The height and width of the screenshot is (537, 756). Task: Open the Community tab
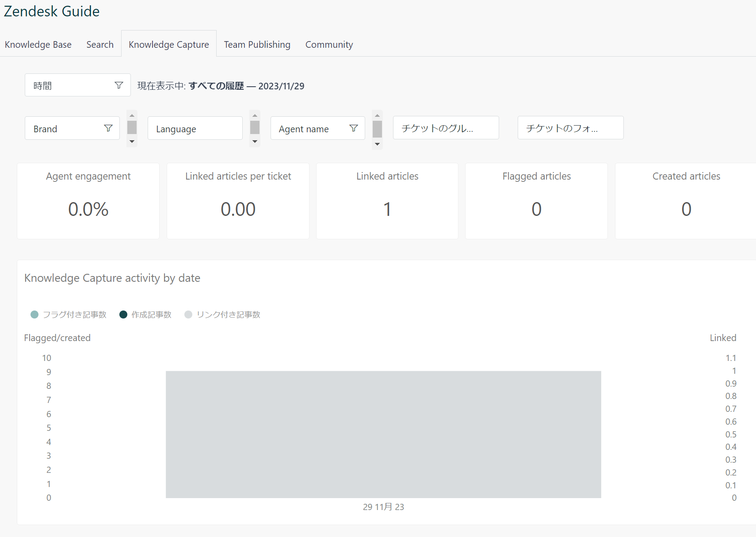[x=329, y=44]
